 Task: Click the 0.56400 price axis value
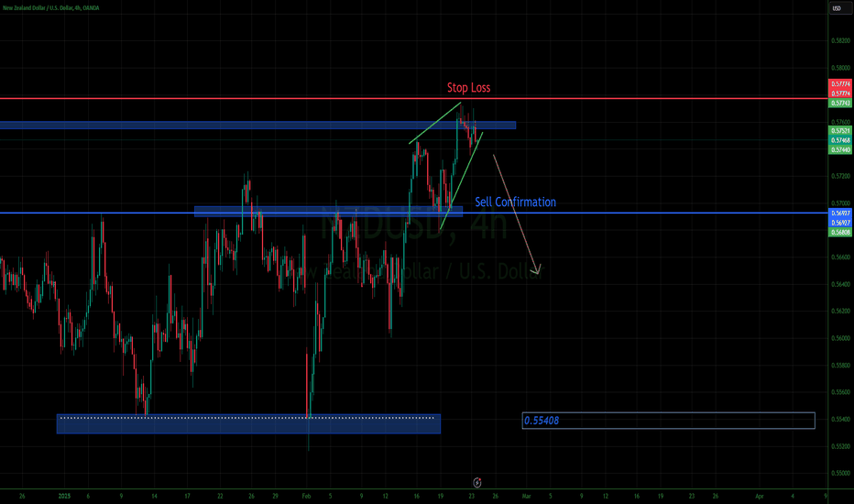click(x=840, y=284)
